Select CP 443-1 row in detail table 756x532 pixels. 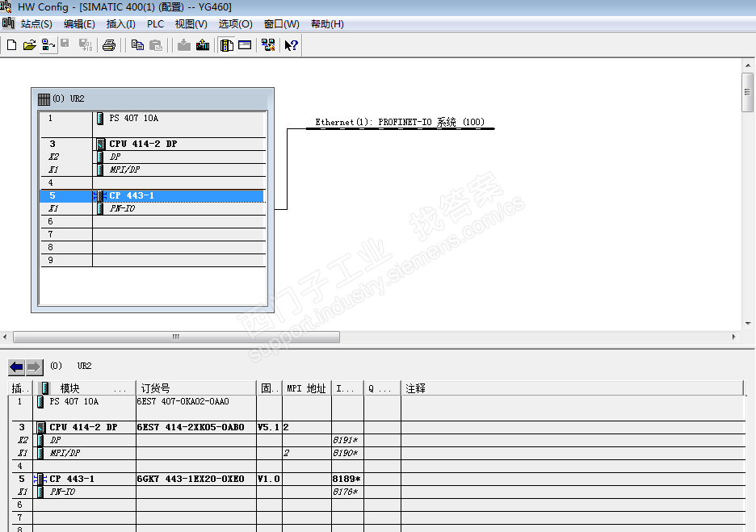tap(379, 479)
